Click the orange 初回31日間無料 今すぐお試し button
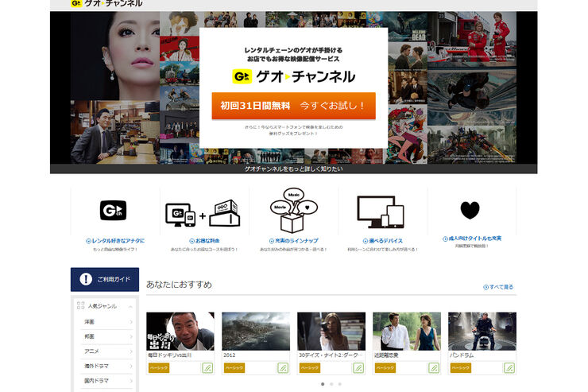The height and width of the screenshot is (392, 588). pyautogui.click(x=294, y=106)
